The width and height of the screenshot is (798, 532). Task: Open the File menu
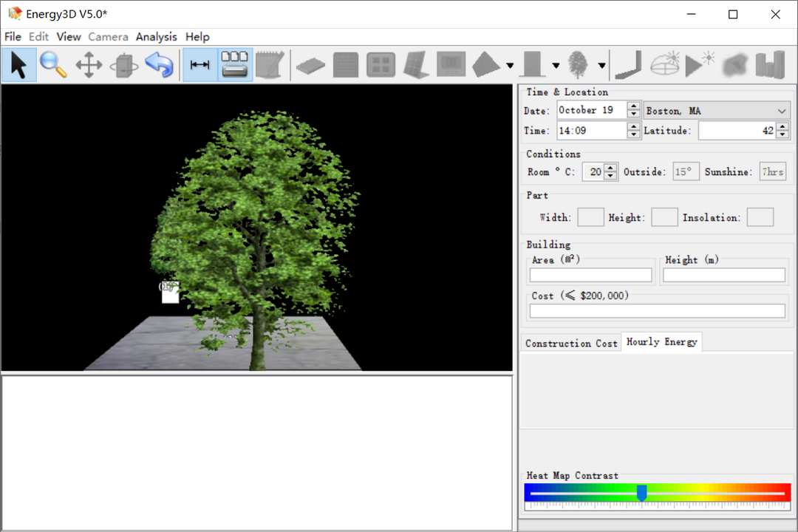[13, 37]
